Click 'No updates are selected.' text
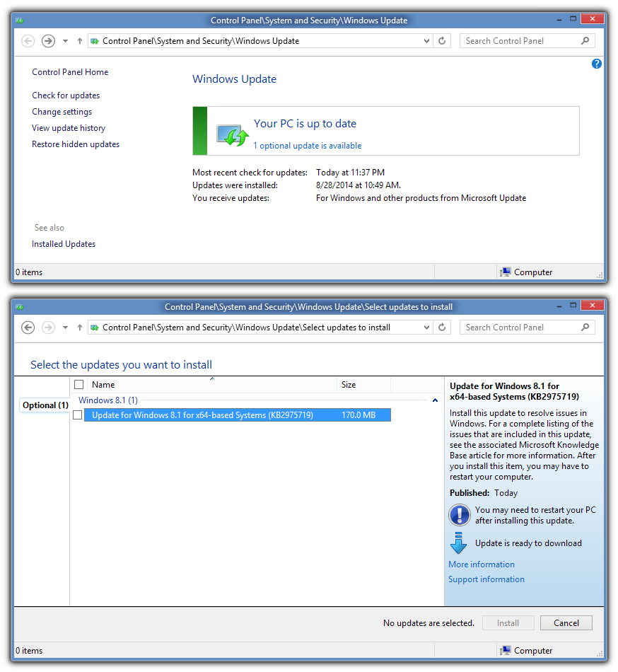 pos(428,623)
